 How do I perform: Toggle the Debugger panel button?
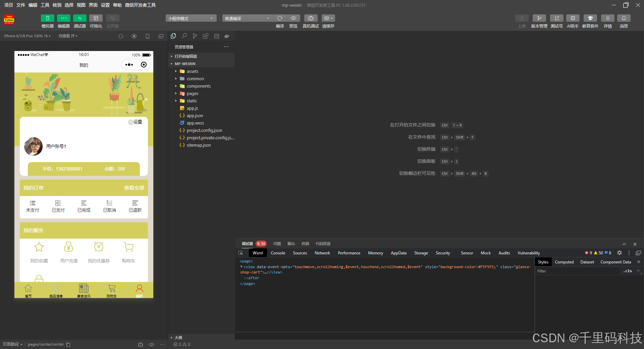(79, 18)
